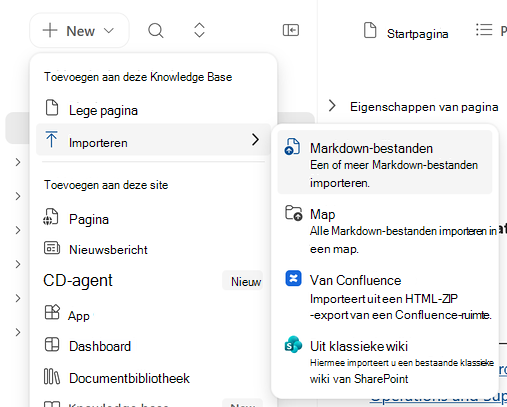This screenshot has height=407, width=507.
Task: Click the Documentbibliotheek books icon
Action: click(x=52, y=377)
